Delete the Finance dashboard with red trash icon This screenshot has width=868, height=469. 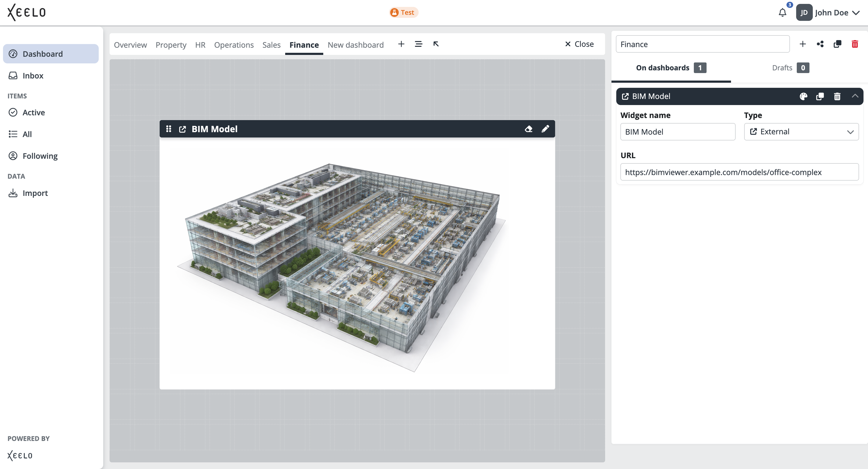point(855,44)
